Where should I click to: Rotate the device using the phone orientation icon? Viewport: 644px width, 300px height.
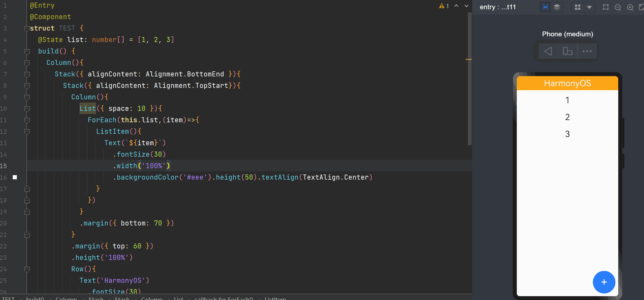pyautogui.click(x=568, y=51)
